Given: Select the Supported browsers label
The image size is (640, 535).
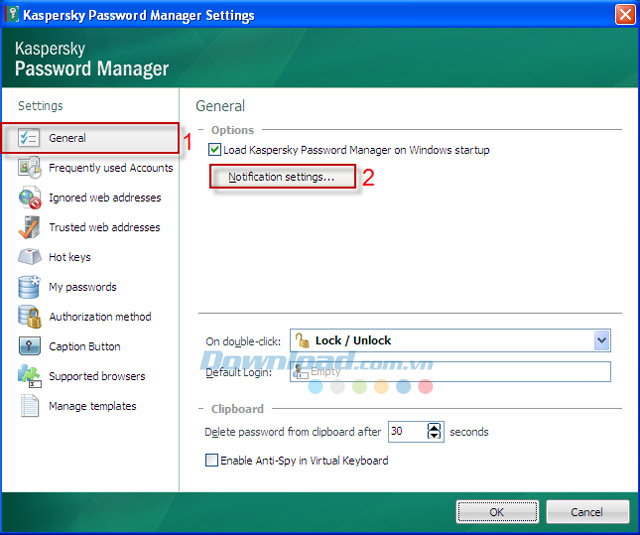Looking at the screenshot, I should pyautogui.click(x=97, y=376).
